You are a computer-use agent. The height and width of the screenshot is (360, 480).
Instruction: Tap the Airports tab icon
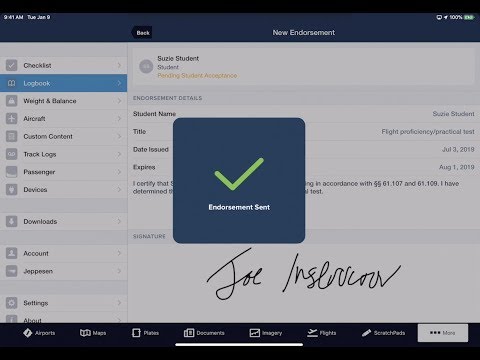28,333
